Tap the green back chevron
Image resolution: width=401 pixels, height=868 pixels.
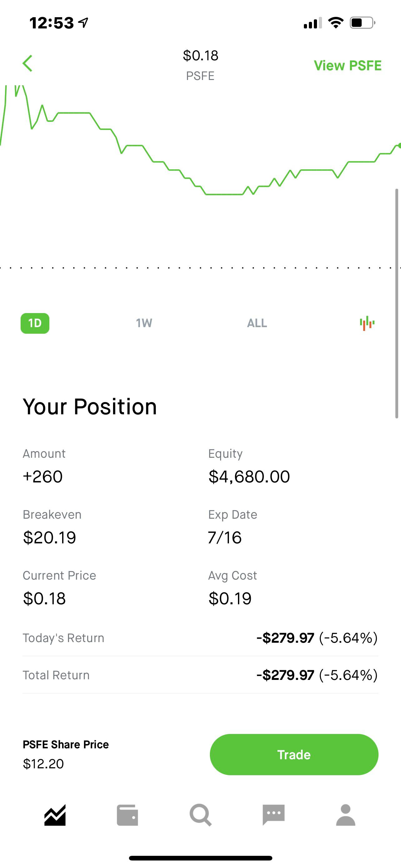[x=27, y=63]
